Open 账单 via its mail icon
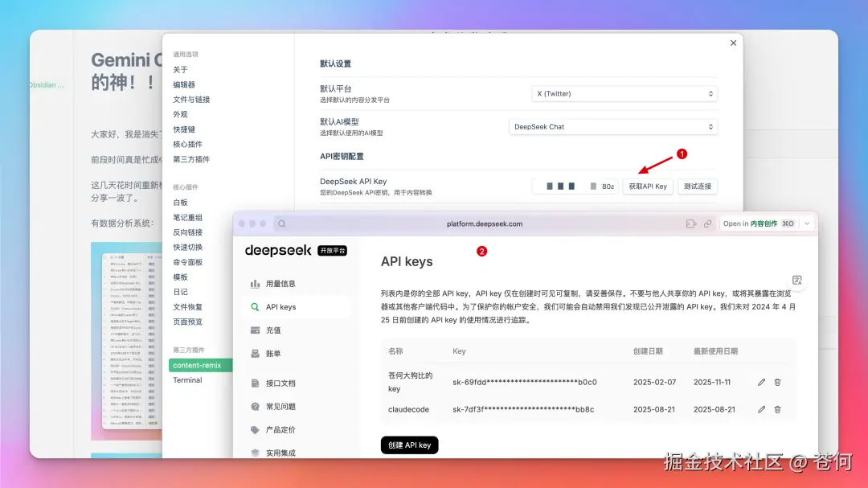This screenshot has height=488, width=868. coord(256,352)
